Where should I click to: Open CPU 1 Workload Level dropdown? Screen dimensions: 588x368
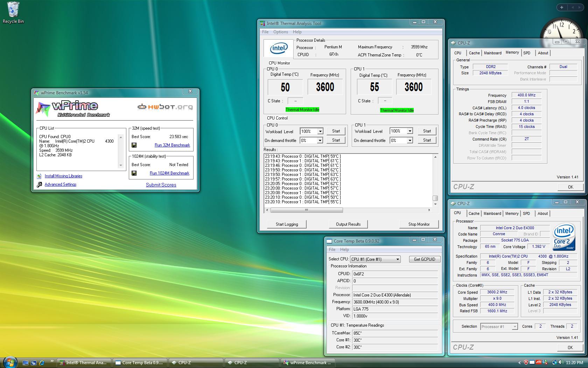tap(410, 131)
